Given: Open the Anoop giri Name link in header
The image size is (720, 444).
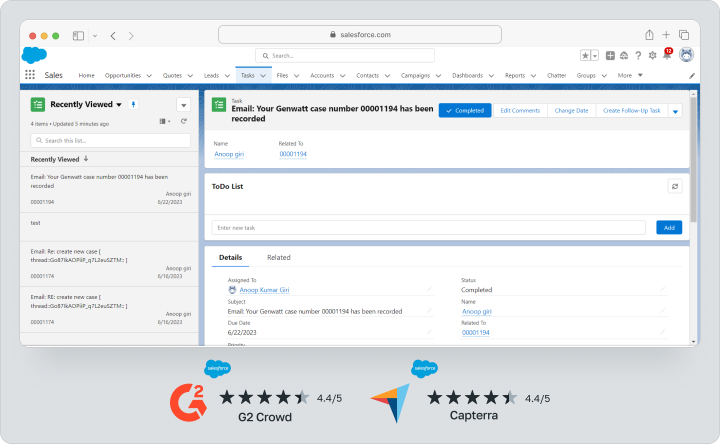Looking at the screenshot, I should pyautogui.click(x=229, y=154).
